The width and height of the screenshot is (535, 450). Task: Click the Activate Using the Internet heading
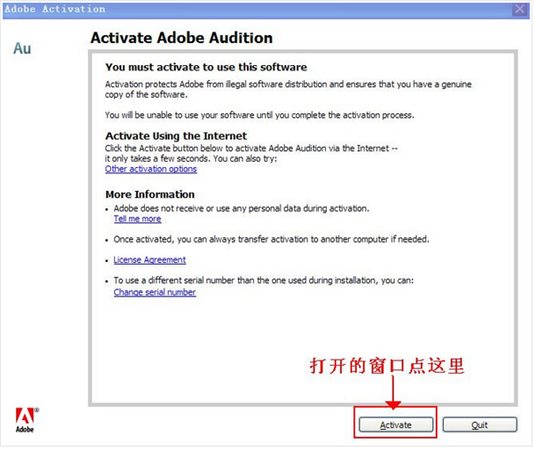176,136
